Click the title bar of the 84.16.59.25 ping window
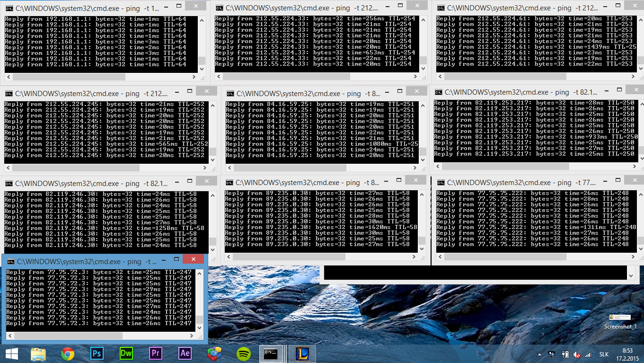This screenshot has width=644, height=363. tap(308, 93)
